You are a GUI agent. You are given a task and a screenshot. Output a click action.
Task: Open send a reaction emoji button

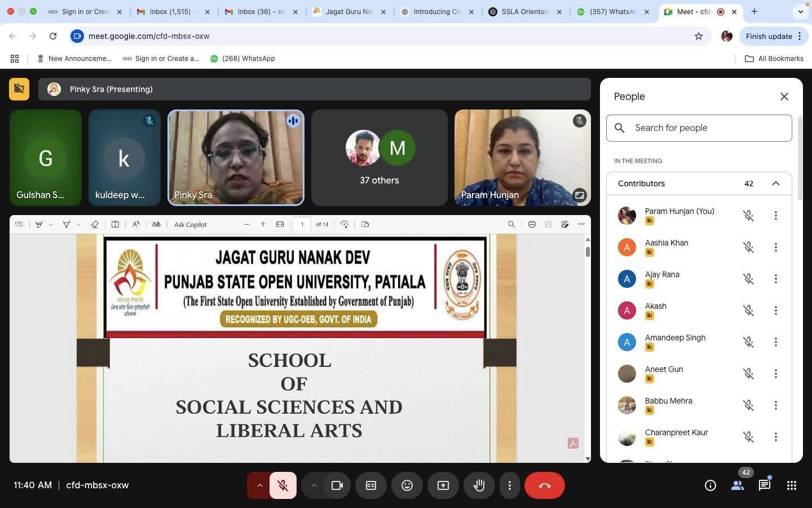[x=407, y=485]
